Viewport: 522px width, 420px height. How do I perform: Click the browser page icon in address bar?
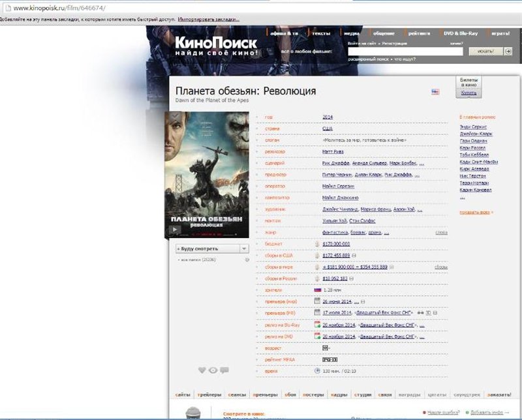[x=8, y=8]
